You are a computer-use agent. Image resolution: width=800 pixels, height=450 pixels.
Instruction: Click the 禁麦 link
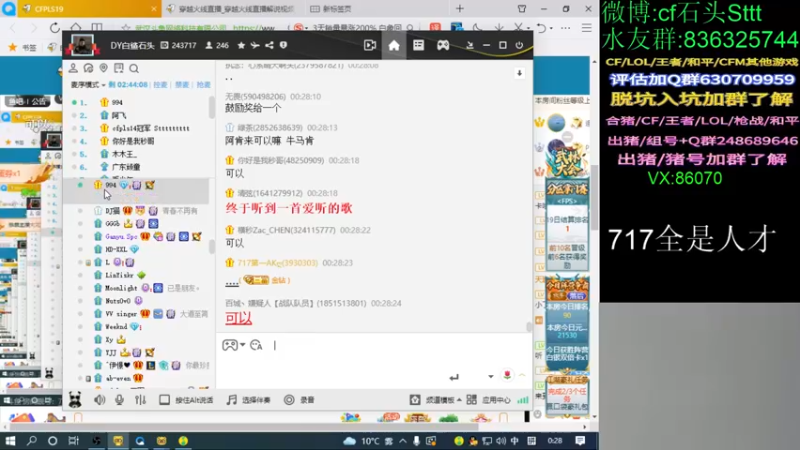tap(182, 85)
